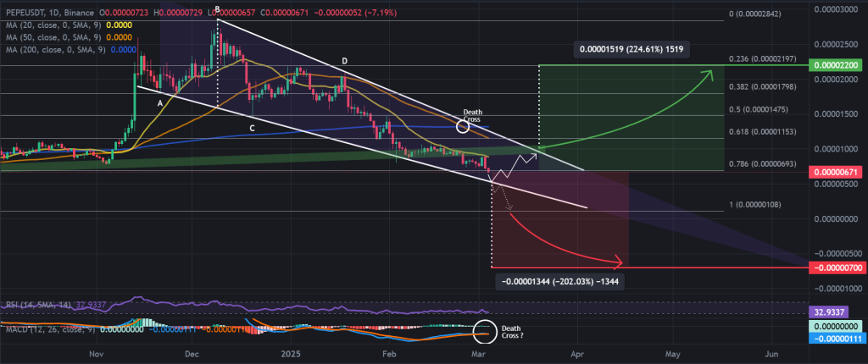The image size is (868, 364).
Task: Select the wave label D
Action: point(344,61)
